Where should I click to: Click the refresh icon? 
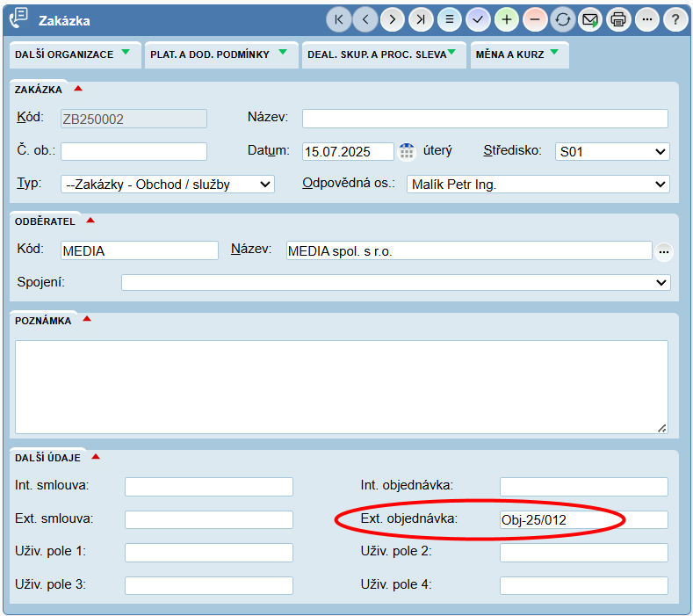pyautogui.click(x=562, y=19)
